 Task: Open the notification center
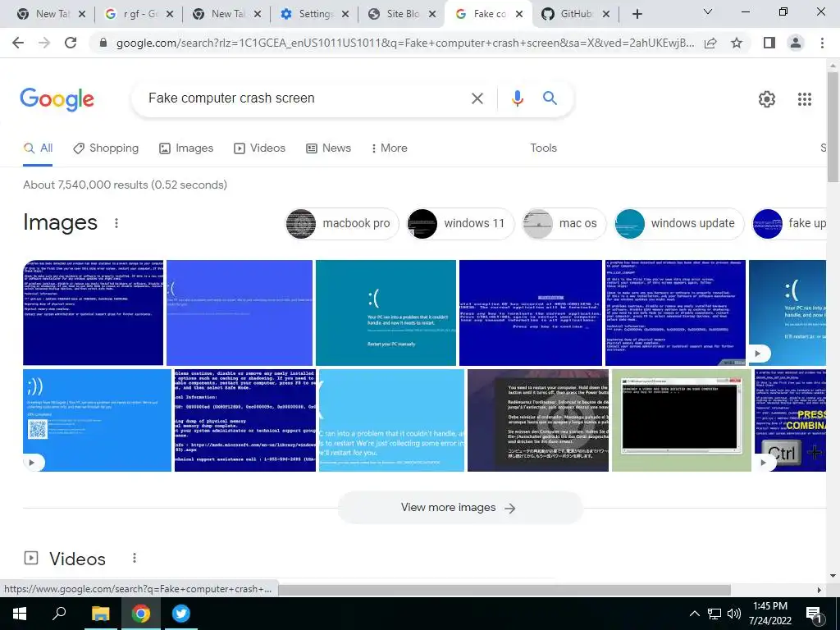pos(814,615)
